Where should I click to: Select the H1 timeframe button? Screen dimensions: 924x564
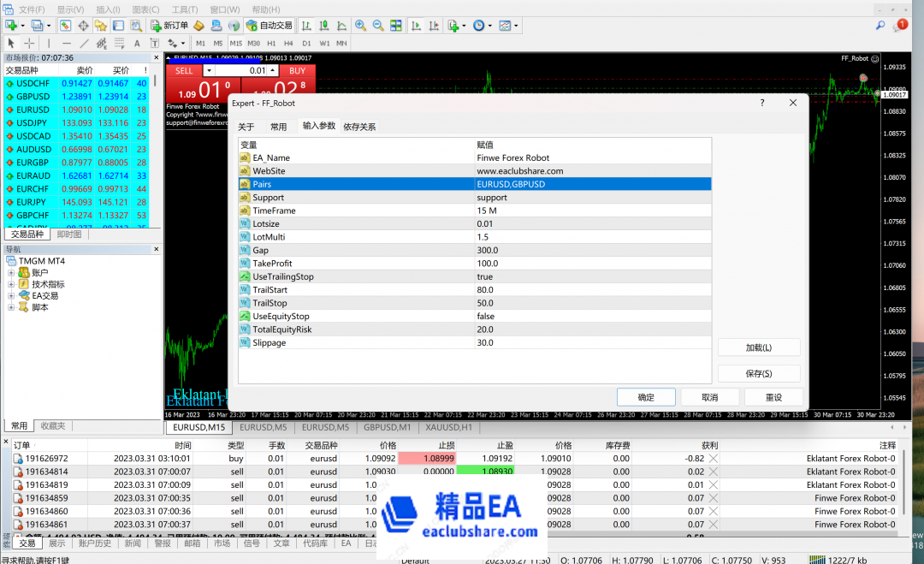pyautogui.click(x=271, y=43)
